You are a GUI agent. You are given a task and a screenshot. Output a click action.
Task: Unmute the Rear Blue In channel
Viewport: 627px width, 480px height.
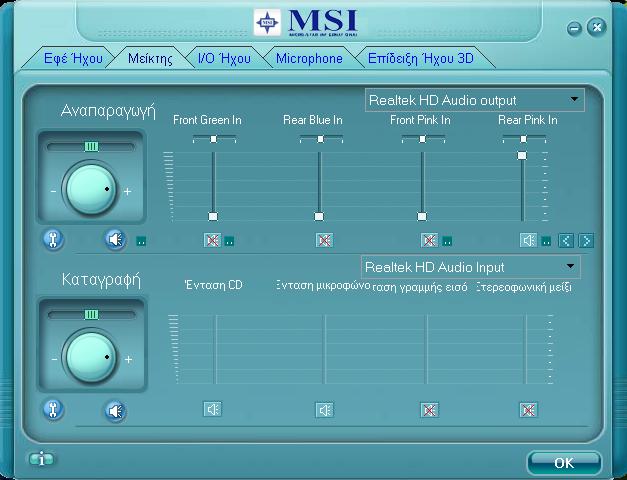(x=324, y=240)
